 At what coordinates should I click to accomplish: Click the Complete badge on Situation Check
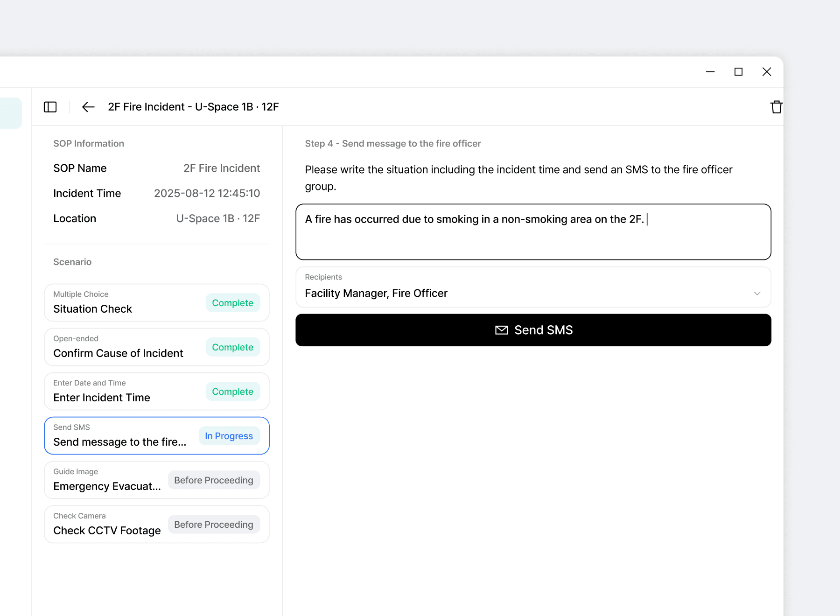[x=232, y=303]
